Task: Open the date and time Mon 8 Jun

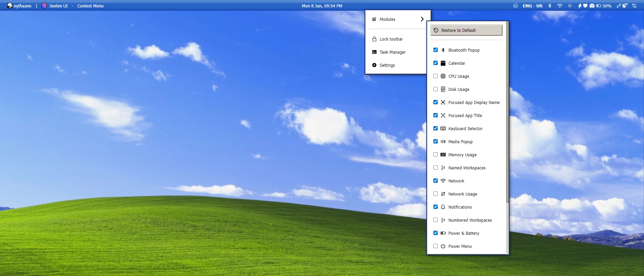Action: pos(322,6)
